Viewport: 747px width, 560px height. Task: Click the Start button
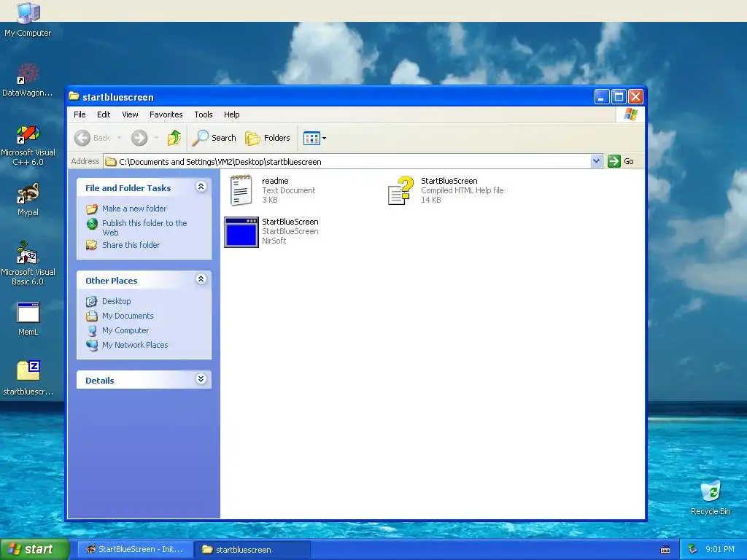tap(34, 549)
